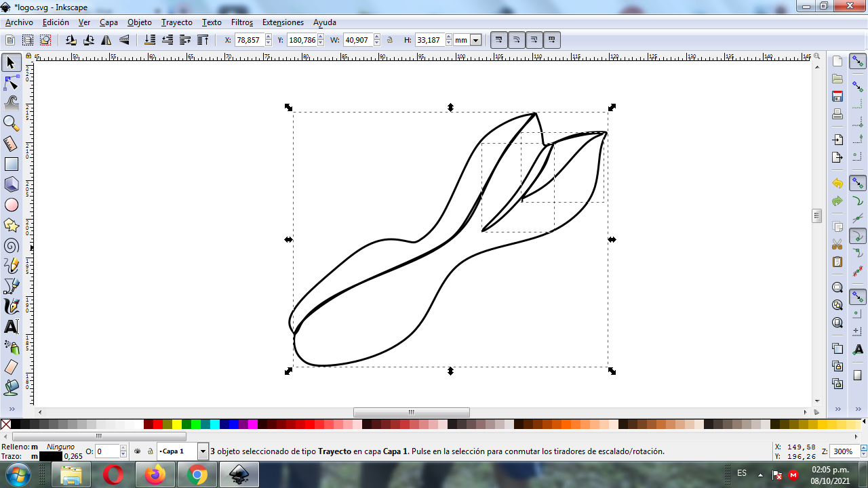Select the 3D Box tool

click(11, 184)
